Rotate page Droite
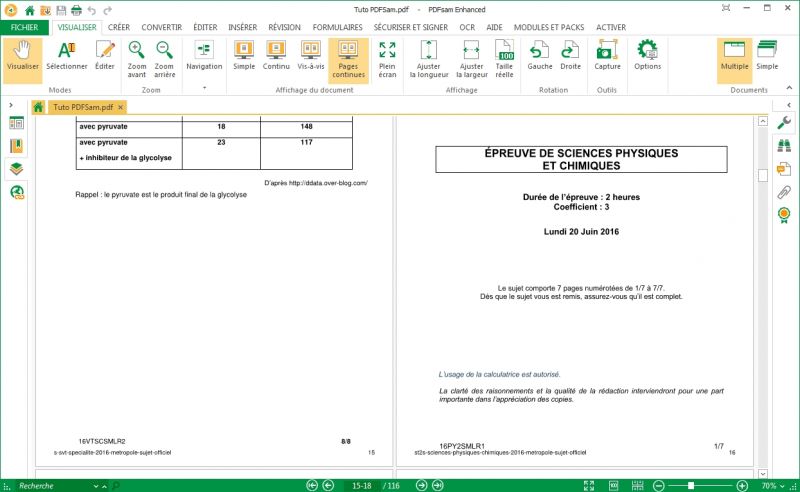This screenshot has width=800, height=492. (570, 56)
